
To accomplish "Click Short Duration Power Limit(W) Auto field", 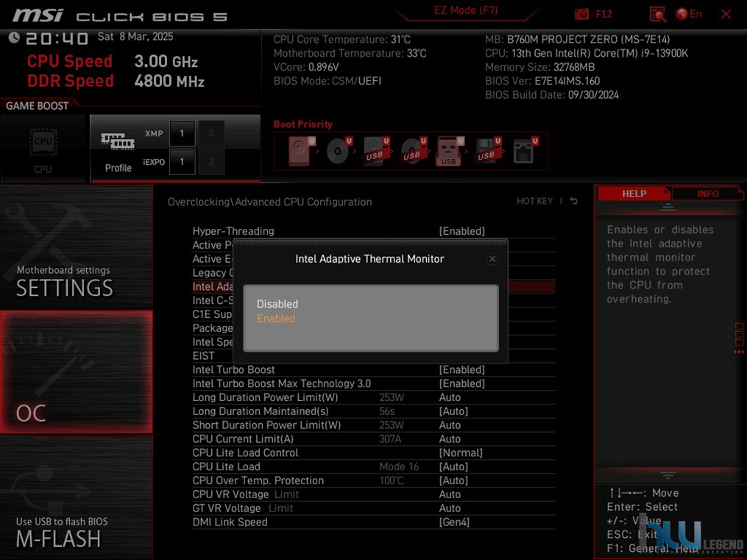I will click(x=450, y=425).
